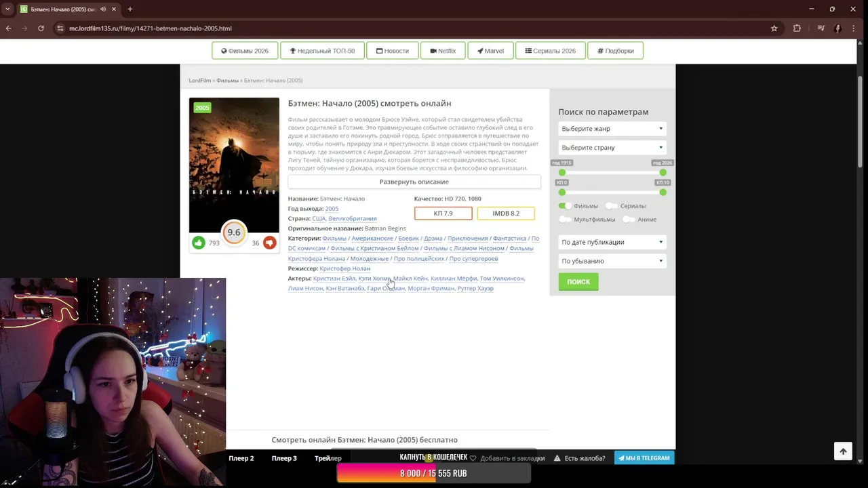Open the Мы в Telegram button
868x488 pixels.
tap(644, 458)
